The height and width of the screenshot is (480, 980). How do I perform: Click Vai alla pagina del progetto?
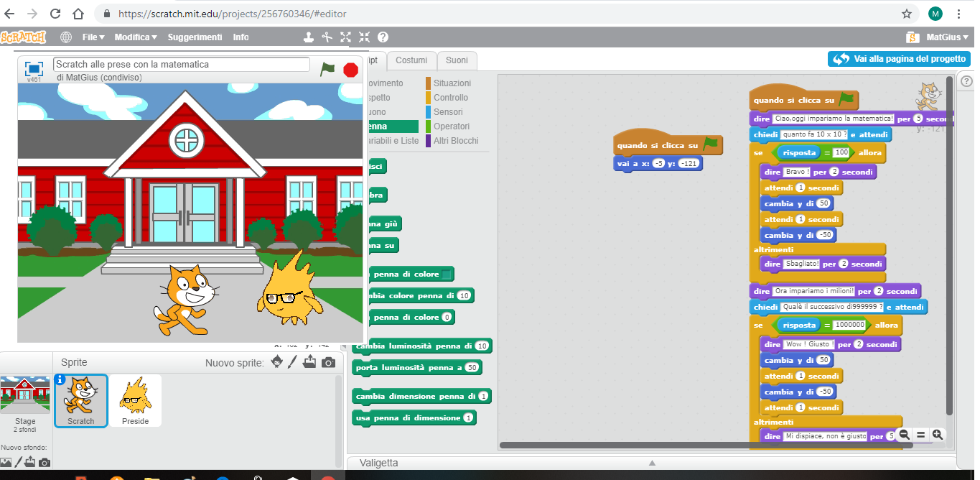coord(898,59)
